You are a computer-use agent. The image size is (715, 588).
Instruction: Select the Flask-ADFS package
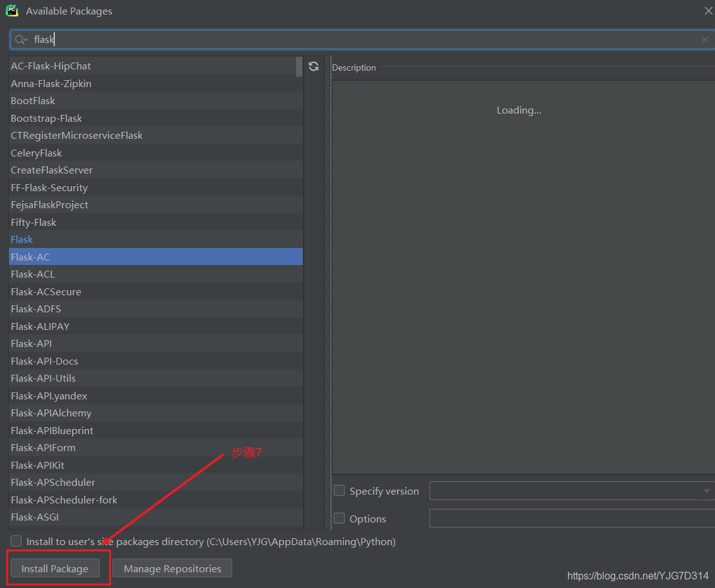tap(156, 309)
